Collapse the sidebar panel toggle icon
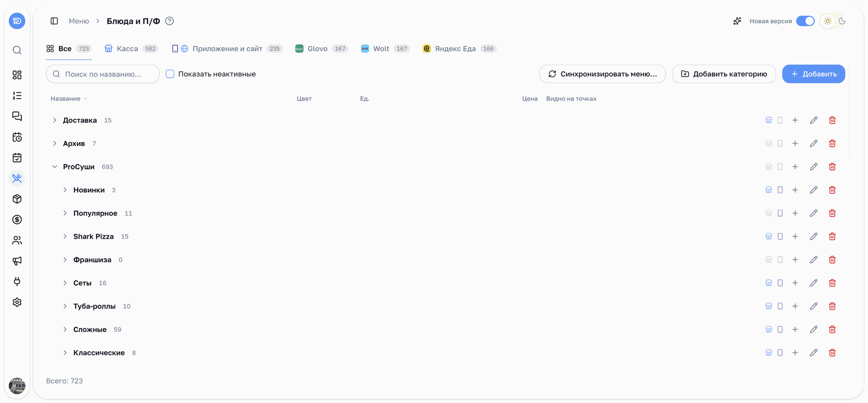868x403 pixels. click(54, 21)
